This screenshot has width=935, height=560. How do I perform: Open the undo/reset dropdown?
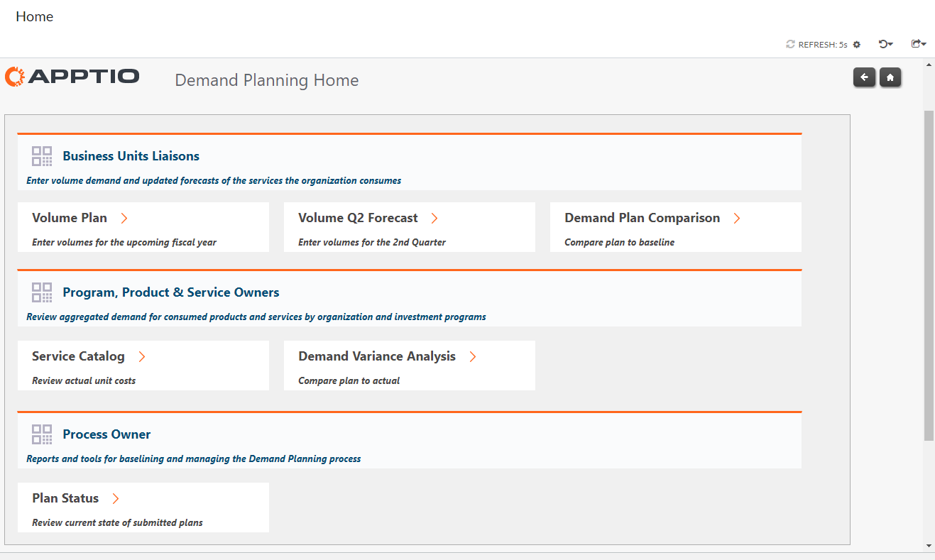885,44
